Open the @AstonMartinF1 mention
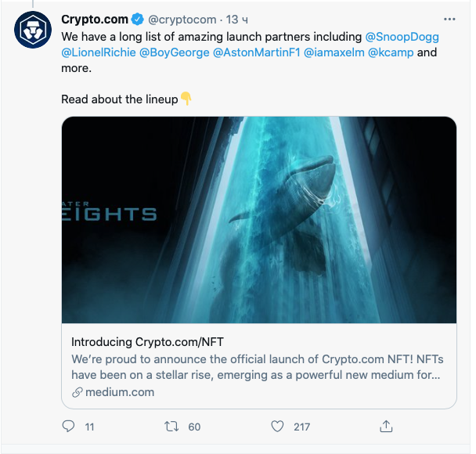Screen dimensions: 476x454 (x=256, y=52)
